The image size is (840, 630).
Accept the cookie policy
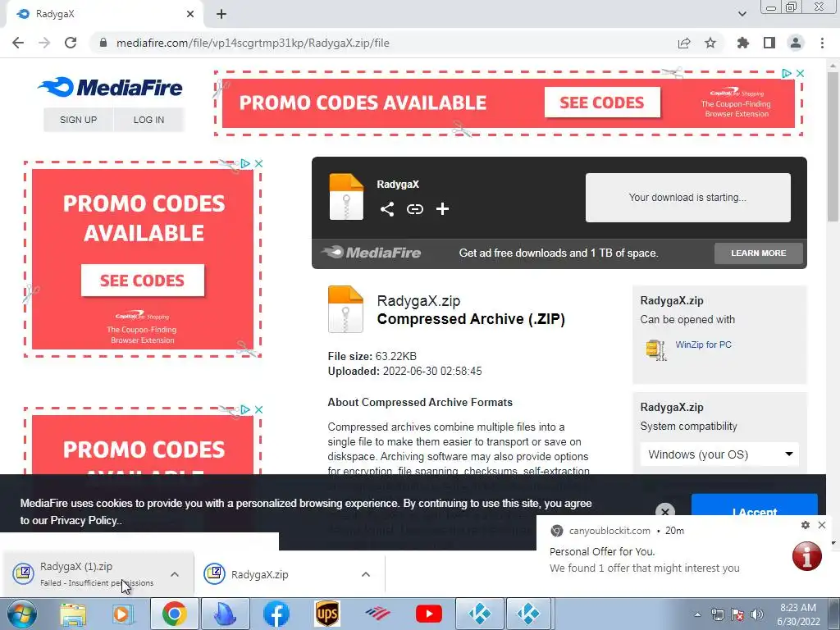click(x=755, y=504)
